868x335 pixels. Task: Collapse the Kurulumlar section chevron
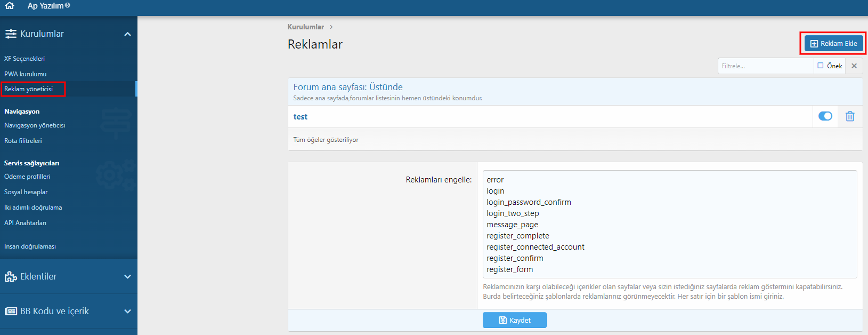tap(127, 34)
